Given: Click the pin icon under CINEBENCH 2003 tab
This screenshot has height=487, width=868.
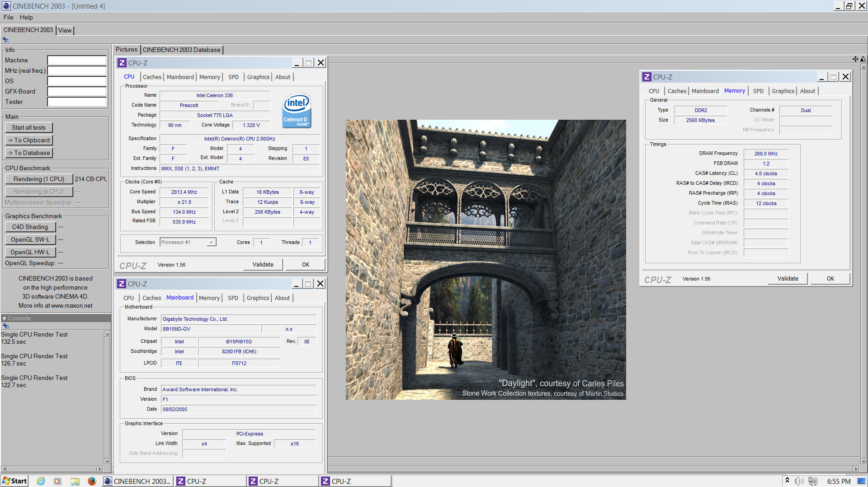Looking at the screenshot, I should point(5,40).
